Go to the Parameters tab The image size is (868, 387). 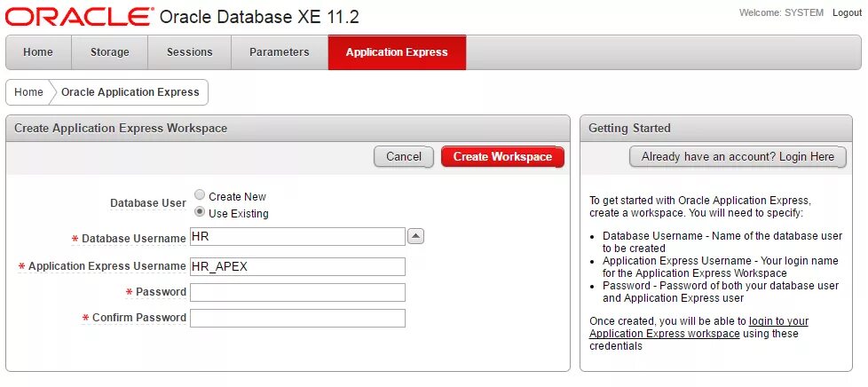280,52
